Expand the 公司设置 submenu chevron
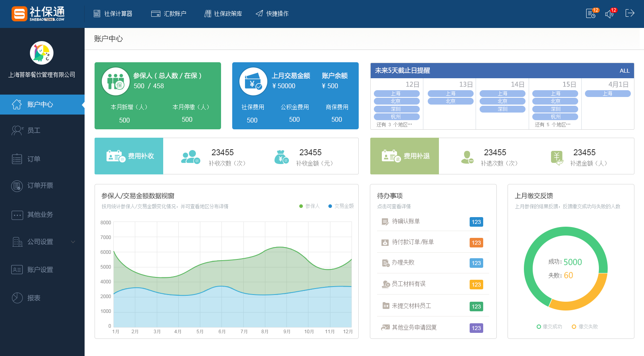This screenshot has width=644, height=356. click(x=73, y=241)
